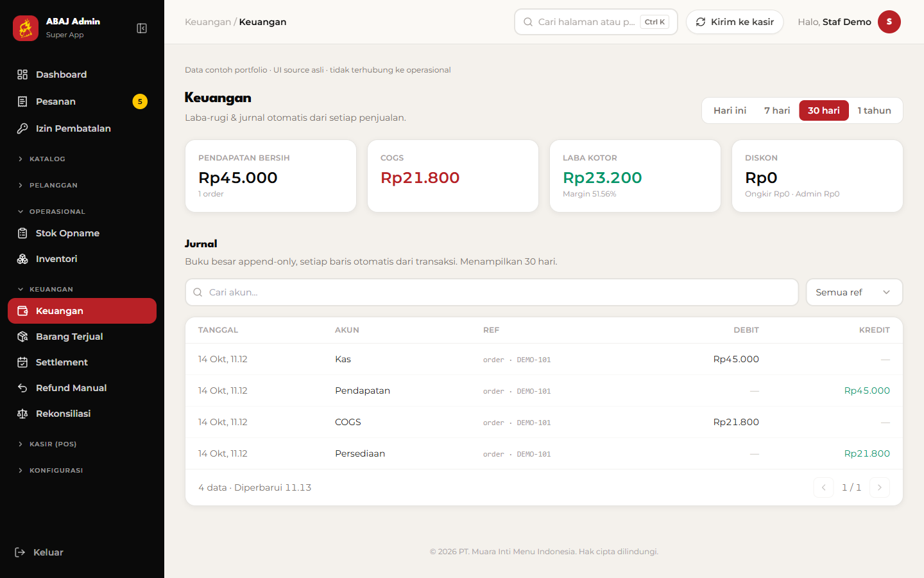
Task: Click the yellow 5 badge on Pesanan
Action: [140, 101]
